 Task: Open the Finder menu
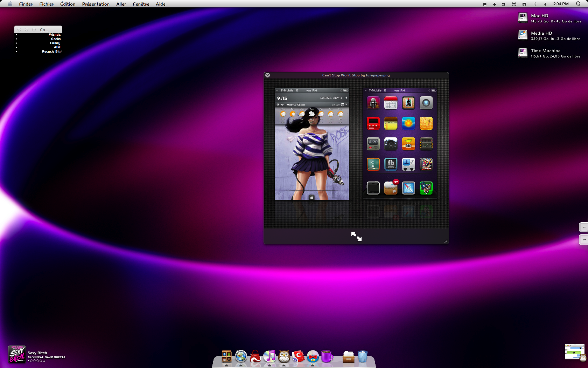pos(26,4)
